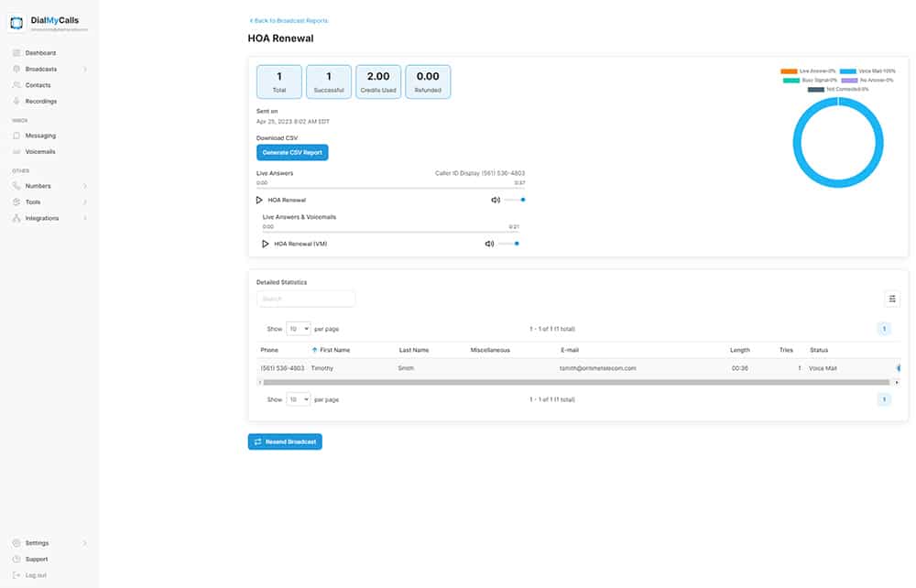Sort the table by First Name column

(x=334, y=350)
